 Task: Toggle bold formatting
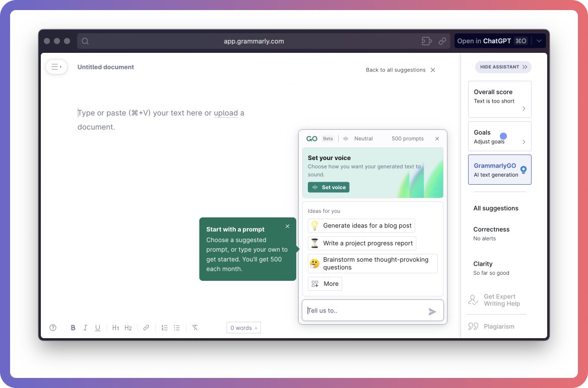pos(73,328)
